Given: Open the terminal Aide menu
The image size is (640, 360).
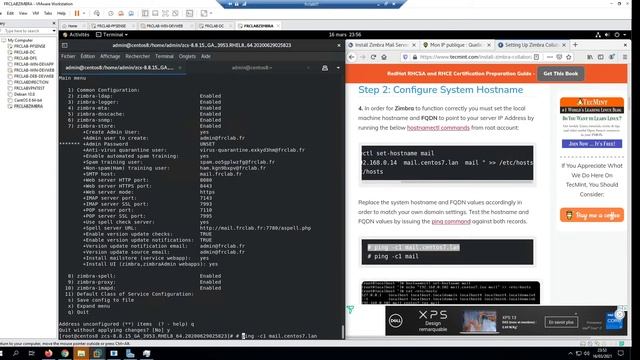Looking at the screenshot, I should pyautogui.click(x=206, y=56).
